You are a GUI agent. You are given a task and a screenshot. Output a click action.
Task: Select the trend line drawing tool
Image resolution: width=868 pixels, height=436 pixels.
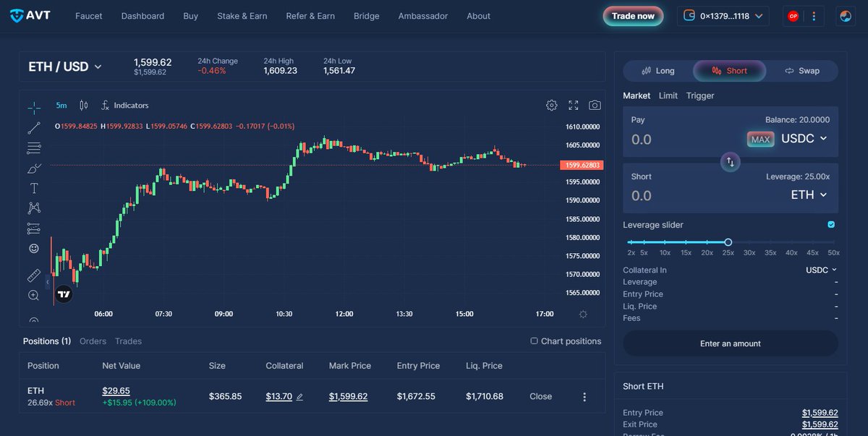click(34, 129)
